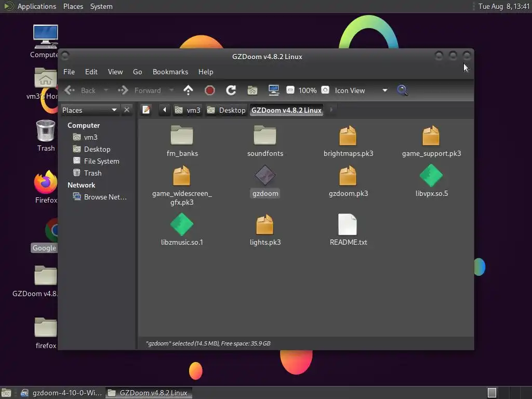Click the Back button
Viewport: 532px width, 399px height.
(x=81, y=90)
